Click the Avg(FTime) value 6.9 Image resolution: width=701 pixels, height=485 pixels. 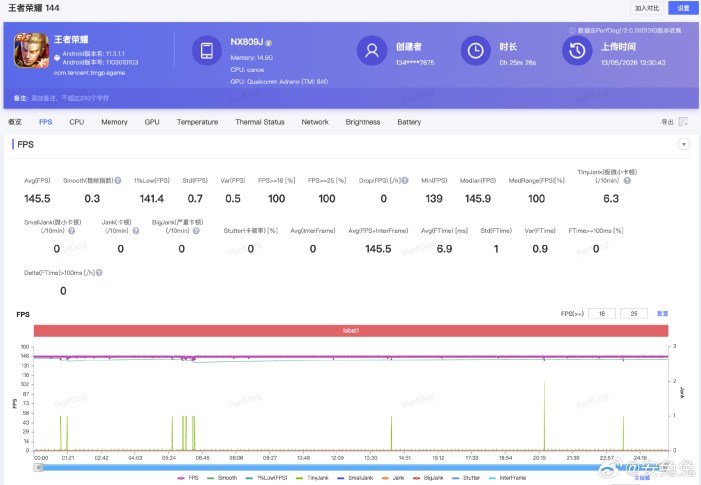(x=444, y=249)
